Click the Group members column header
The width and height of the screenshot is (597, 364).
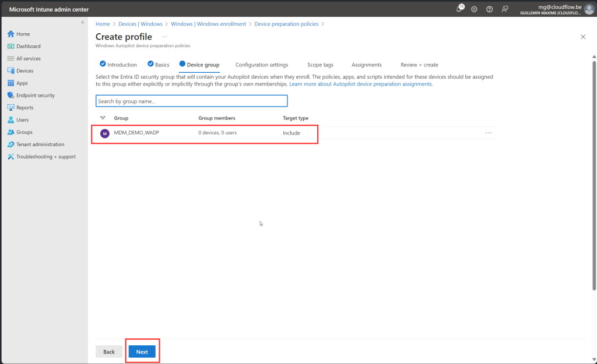tap(217, 118)
